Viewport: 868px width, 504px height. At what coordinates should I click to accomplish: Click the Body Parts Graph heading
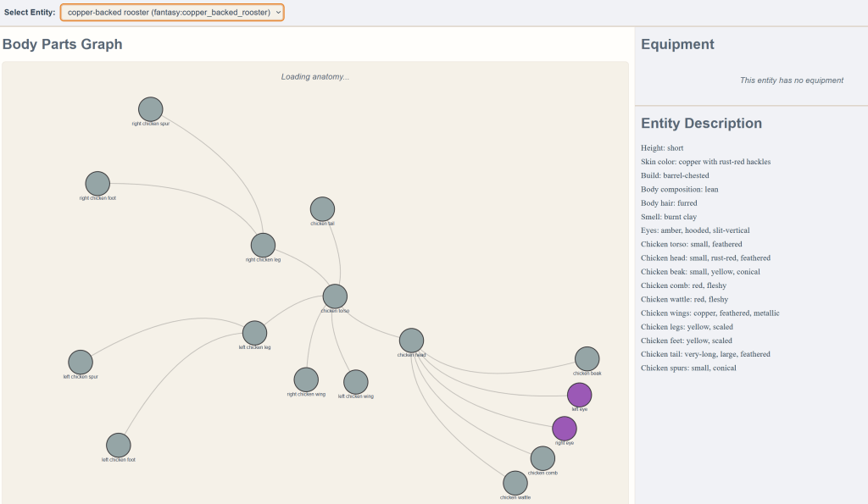(x=63, y=44)
